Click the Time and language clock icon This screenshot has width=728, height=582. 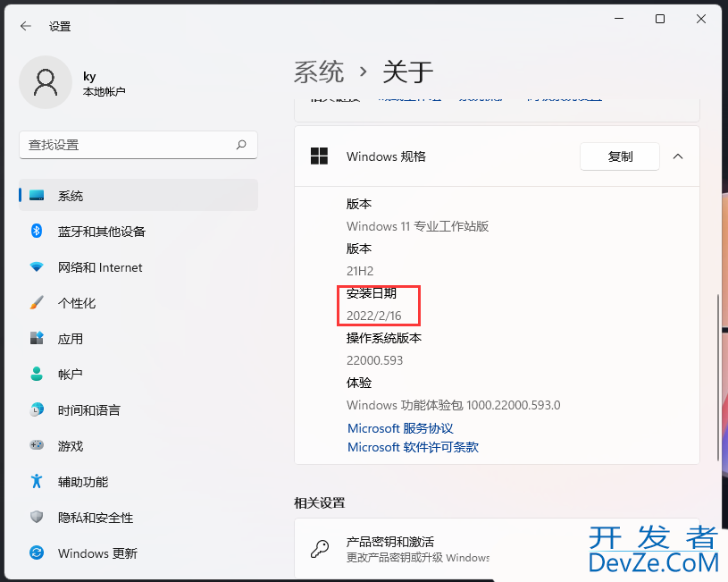coord(37,409)
